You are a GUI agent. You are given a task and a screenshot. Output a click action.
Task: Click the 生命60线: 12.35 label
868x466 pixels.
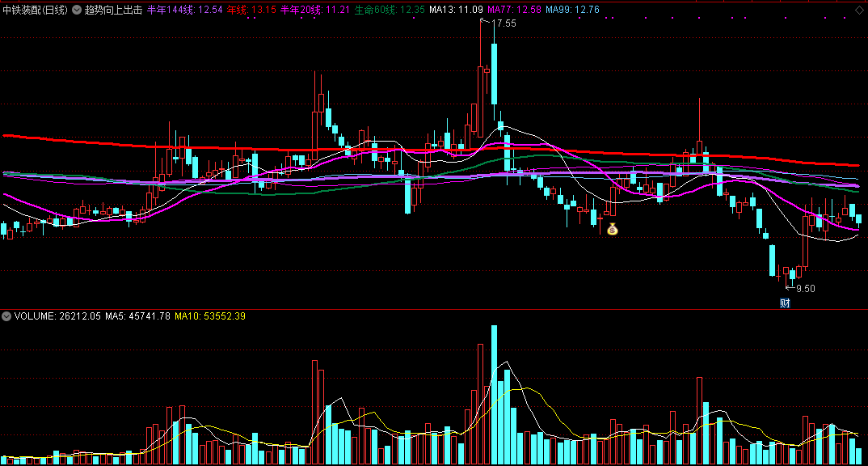[390, 10]
